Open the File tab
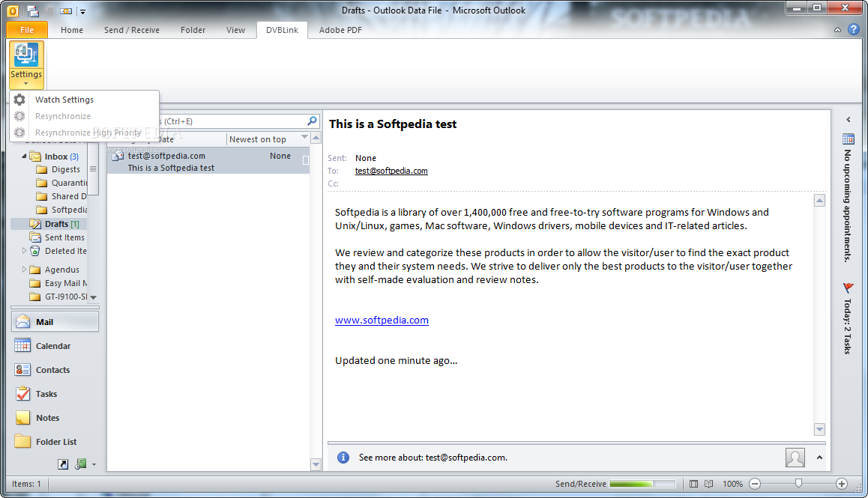This screenshot has width=868, height=498. click(x=27, y=30)
